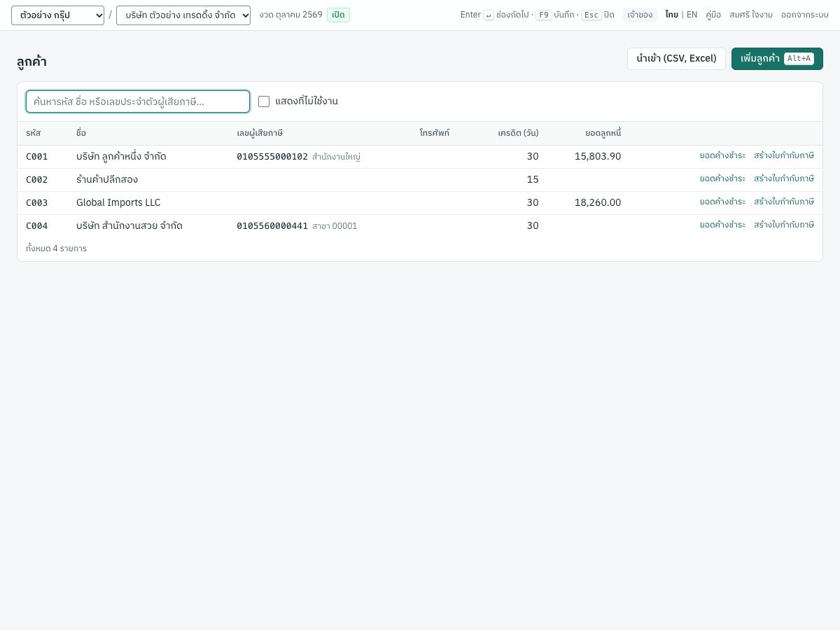Click the customer search input field
Screen dimensions: 840x630
(138, 101)
